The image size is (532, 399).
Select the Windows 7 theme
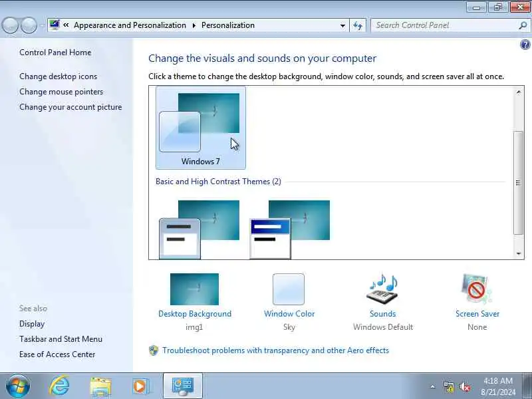coord(201,128)
